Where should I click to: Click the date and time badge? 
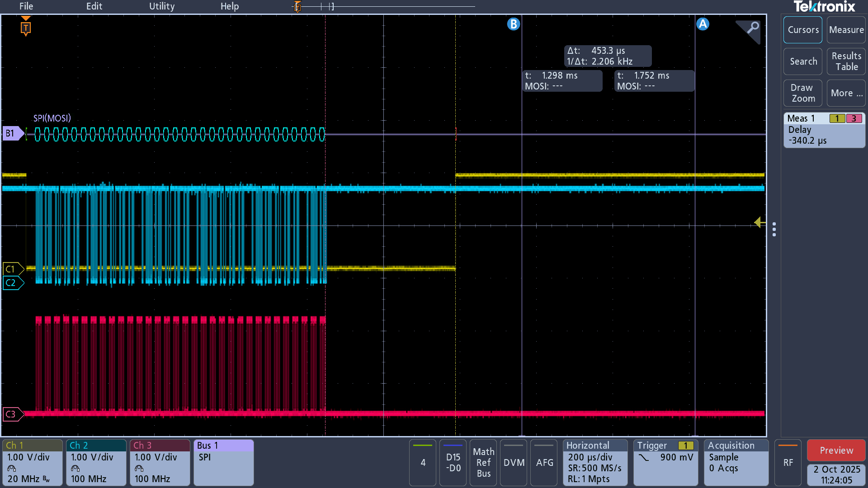pyautogui.click(x=836, y=475)
